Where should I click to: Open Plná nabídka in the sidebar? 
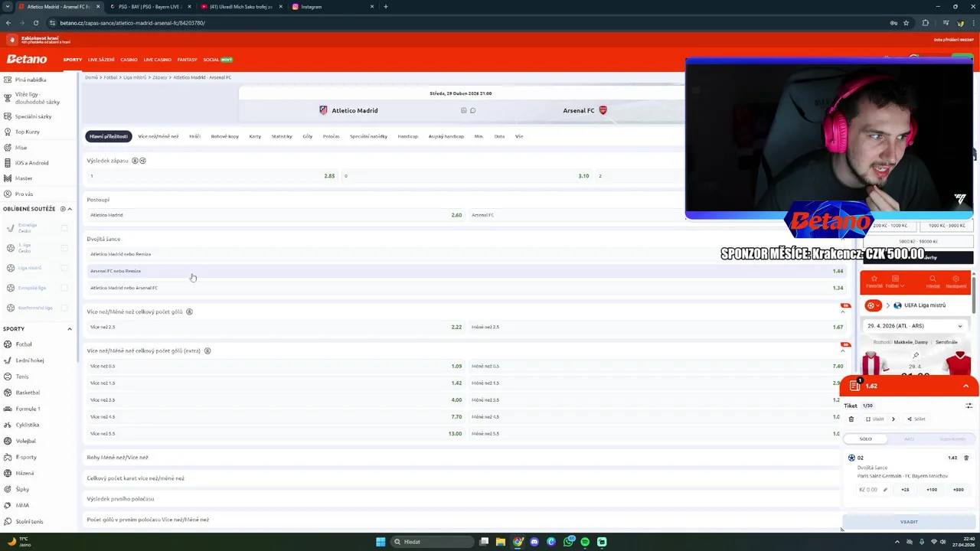tap(31, 80)
